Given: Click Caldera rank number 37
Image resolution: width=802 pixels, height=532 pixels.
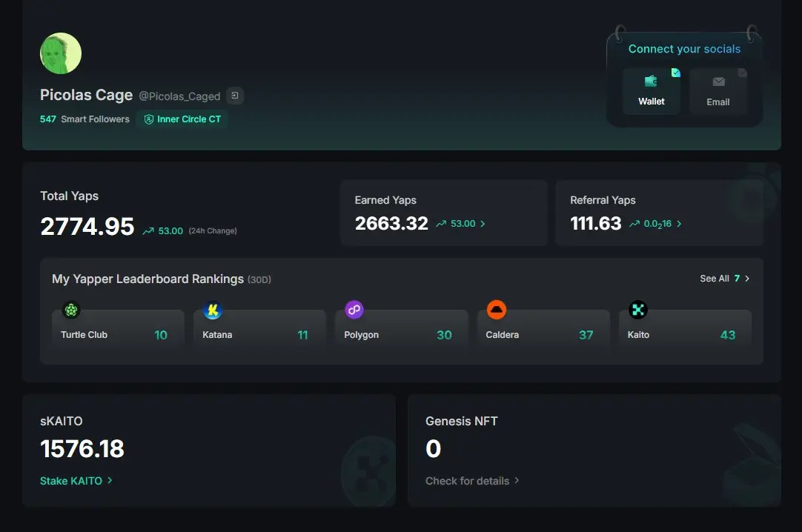Looking at the screenshot, I should pyautogui.click(x=586, y=335).
